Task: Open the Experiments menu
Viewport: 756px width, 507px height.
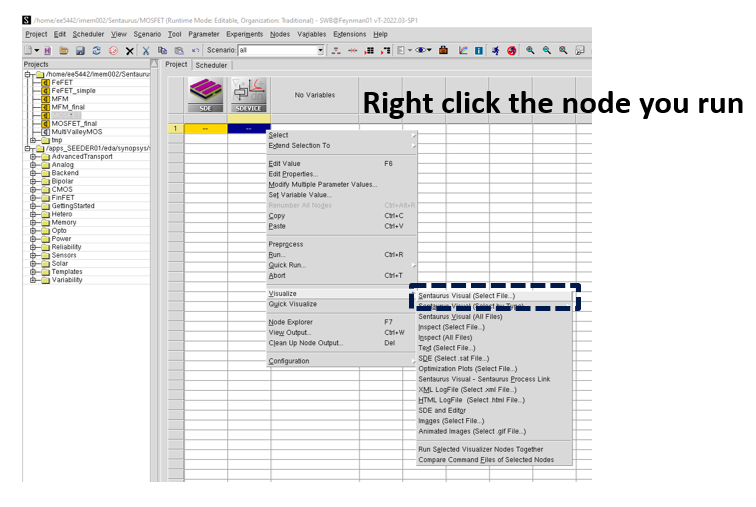Action: (244, 34)
